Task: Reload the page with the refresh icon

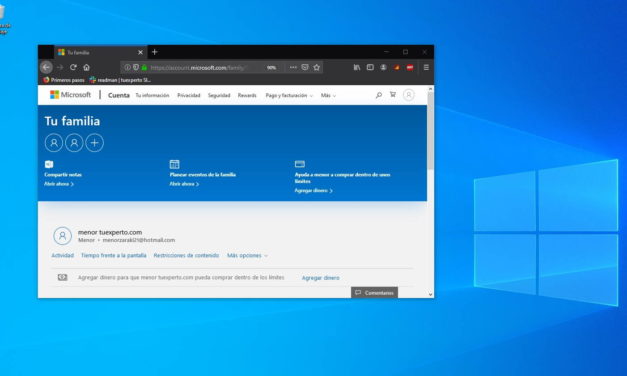Action: click(x=73, y=67)
